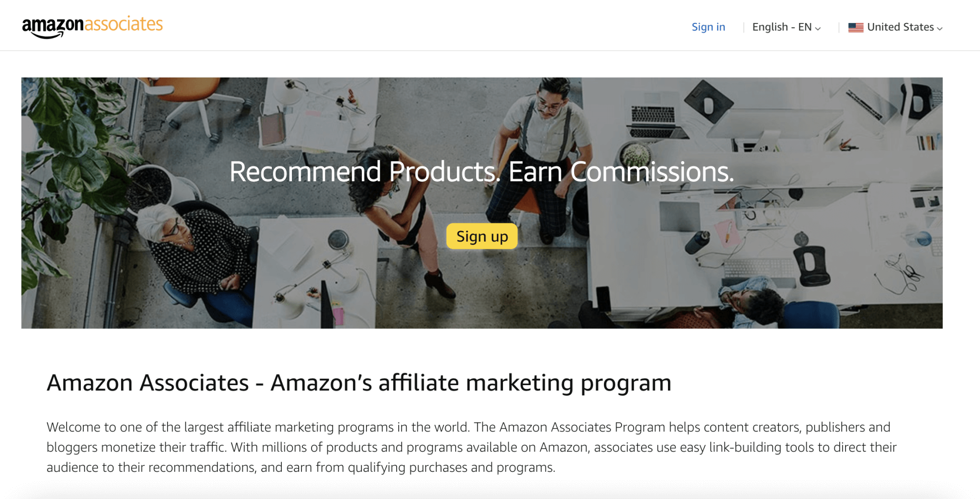980x499 pixels.
Task: Open the United States country selector
Action: pos(895,27)
